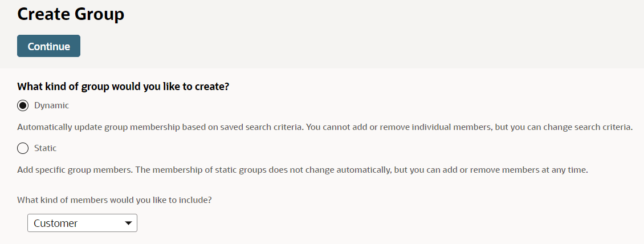Click the Static option label text
Viewport: 644px width, 244px height.
[45, 148]
